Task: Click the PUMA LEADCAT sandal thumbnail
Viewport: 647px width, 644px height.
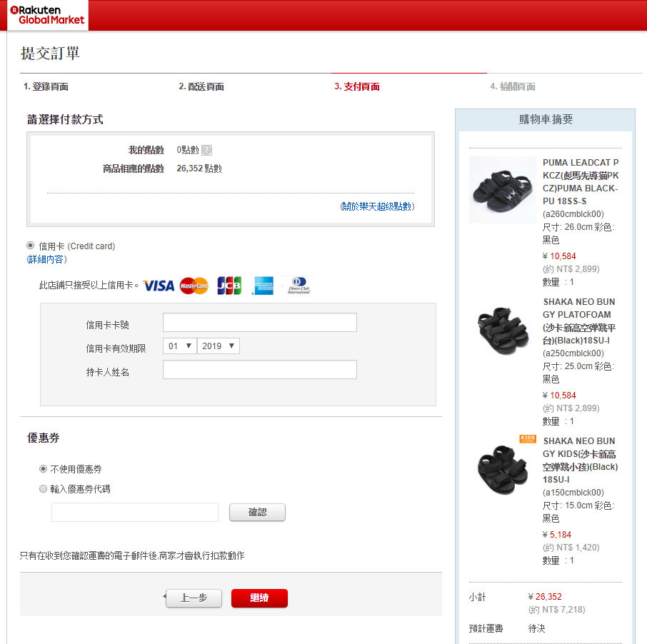Action: pyautogui.click(x=502, y=189)
